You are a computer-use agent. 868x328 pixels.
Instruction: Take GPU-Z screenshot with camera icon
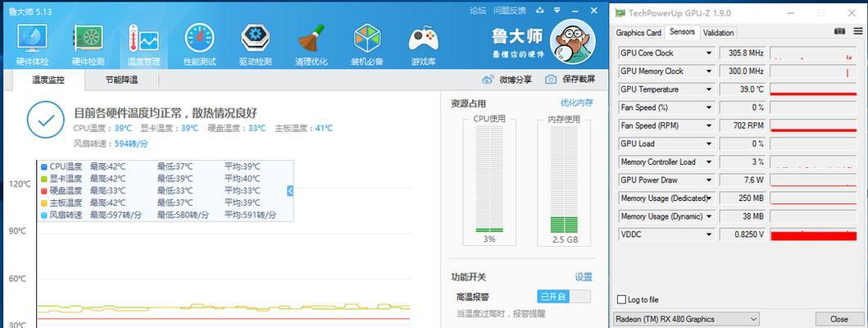840,32
